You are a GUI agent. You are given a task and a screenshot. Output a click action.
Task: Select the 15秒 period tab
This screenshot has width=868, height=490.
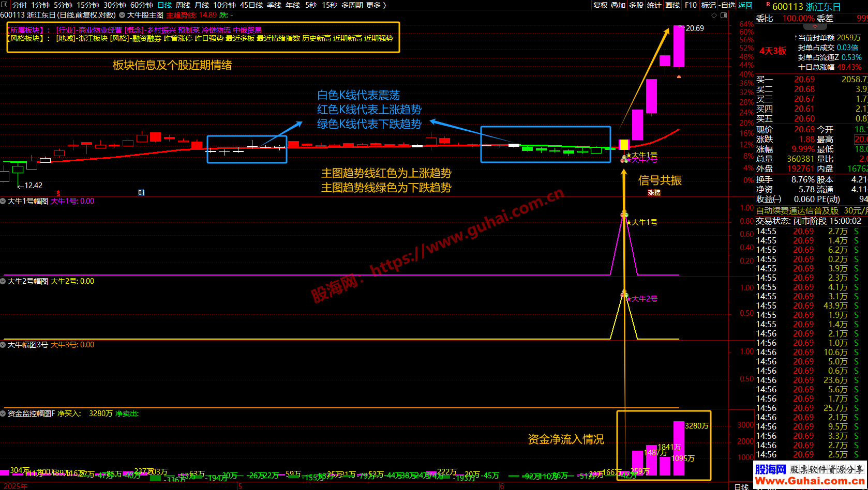pos(330,5)
